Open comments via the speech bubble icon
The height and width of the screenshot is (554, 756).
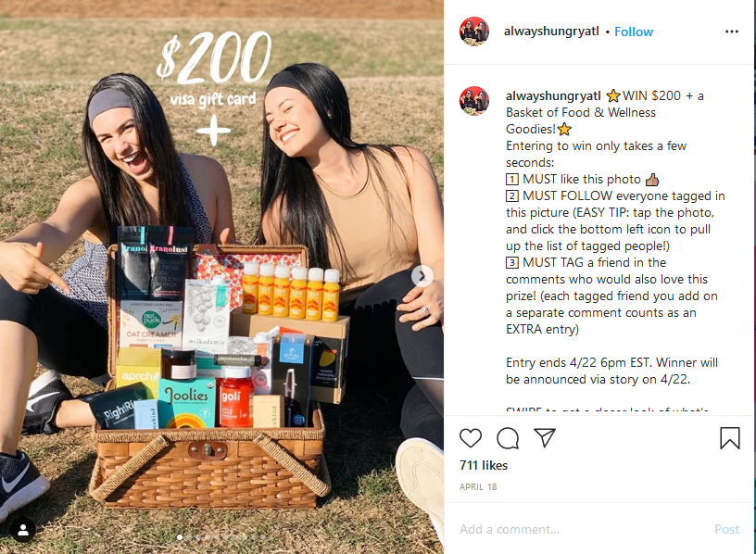pos(508,438)
